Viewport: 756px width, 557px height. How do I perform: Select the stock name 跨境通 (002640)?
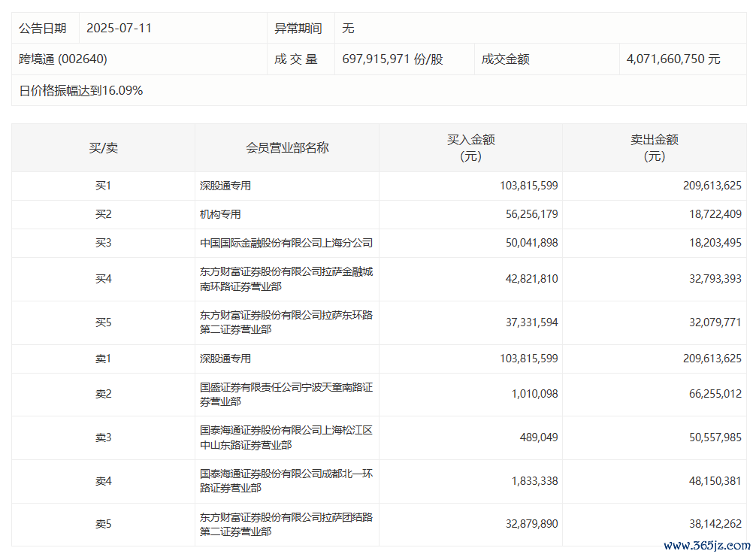[x=58, y=59]
